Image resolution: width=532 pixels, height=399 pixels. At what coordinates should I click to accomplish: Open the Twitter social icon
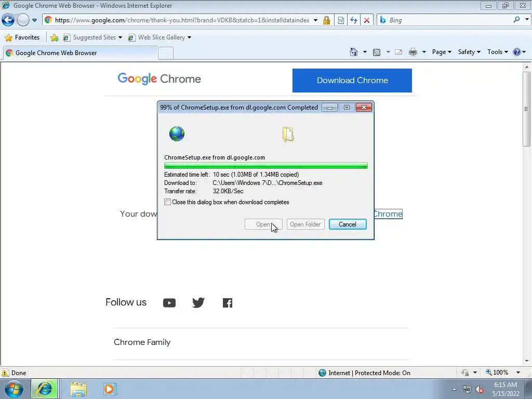[x=198, y=302]
